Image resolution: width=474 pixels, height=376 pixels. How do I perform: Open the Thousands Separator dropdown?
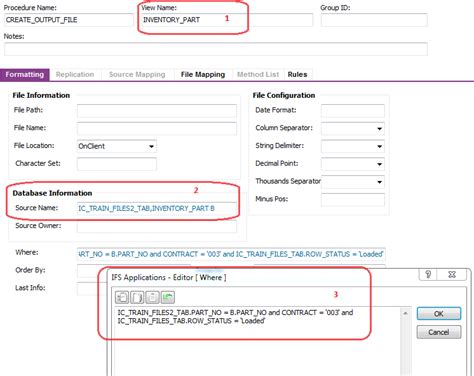pyautogui.click(x=379, y=182)
